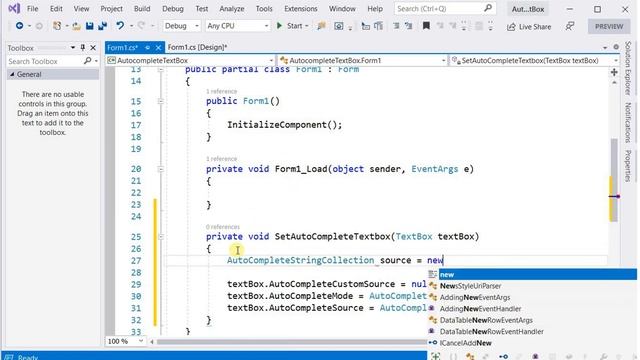The width and height of the screenshot is (640, 360).
Task: Open the Edit menu
Action: click(x=56, y=9)
